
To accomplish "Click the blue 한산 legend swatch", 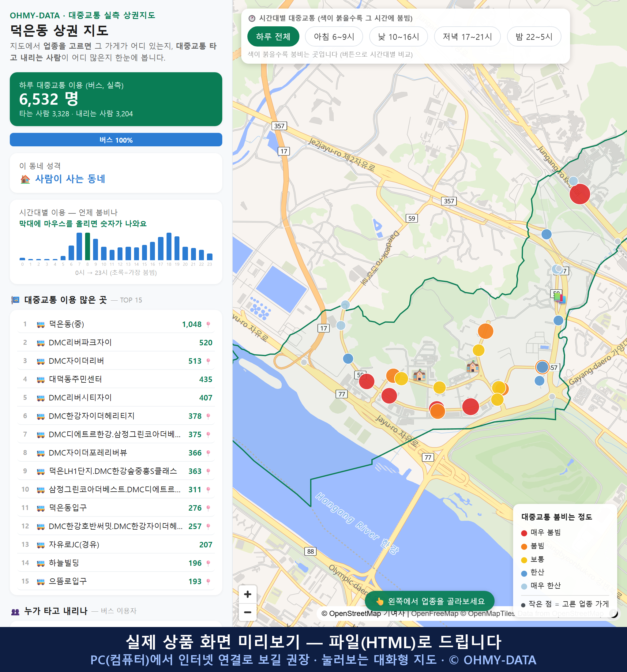I will click(524, 573).
